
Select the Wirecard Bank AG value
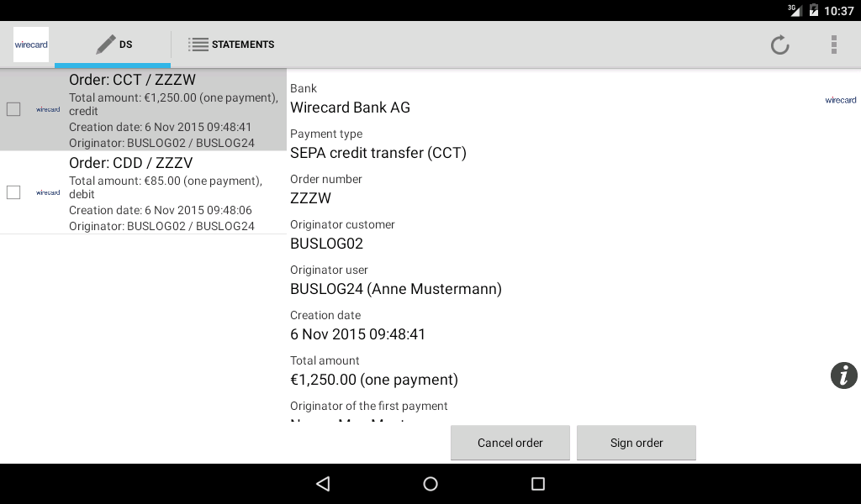click(x=350, y=108)
